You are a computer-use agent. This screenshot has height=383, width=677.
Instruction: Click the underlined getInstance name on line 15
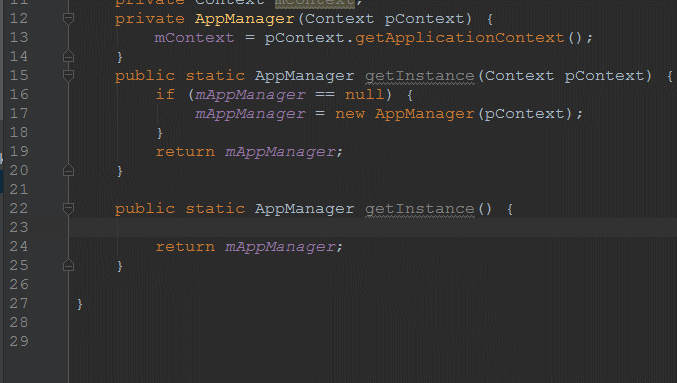[x=420, y=76]
